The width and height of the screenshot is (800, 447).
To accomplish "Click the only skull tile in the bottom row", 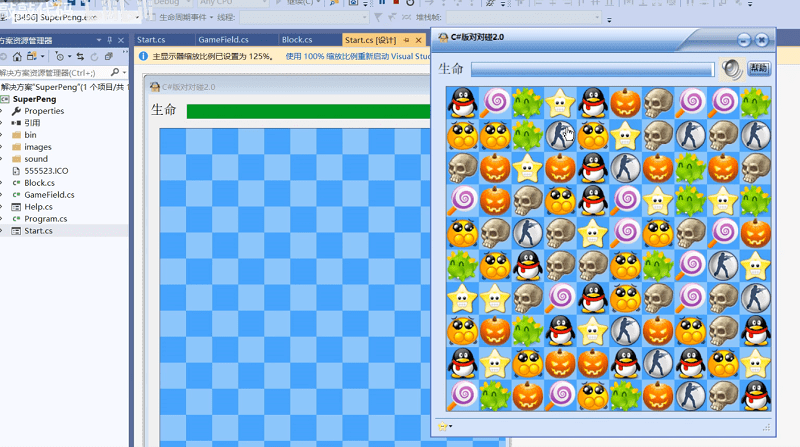I will (x=723, y=395).
